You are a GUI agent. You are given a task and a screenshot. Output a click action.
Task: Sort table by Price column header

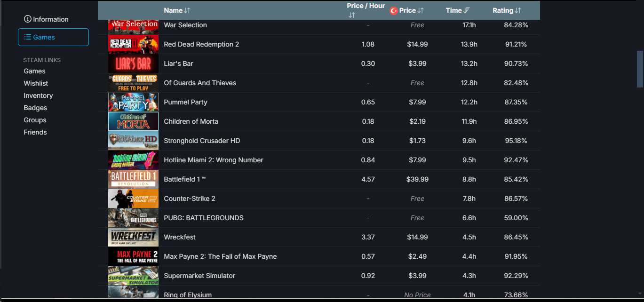(407, 10)
